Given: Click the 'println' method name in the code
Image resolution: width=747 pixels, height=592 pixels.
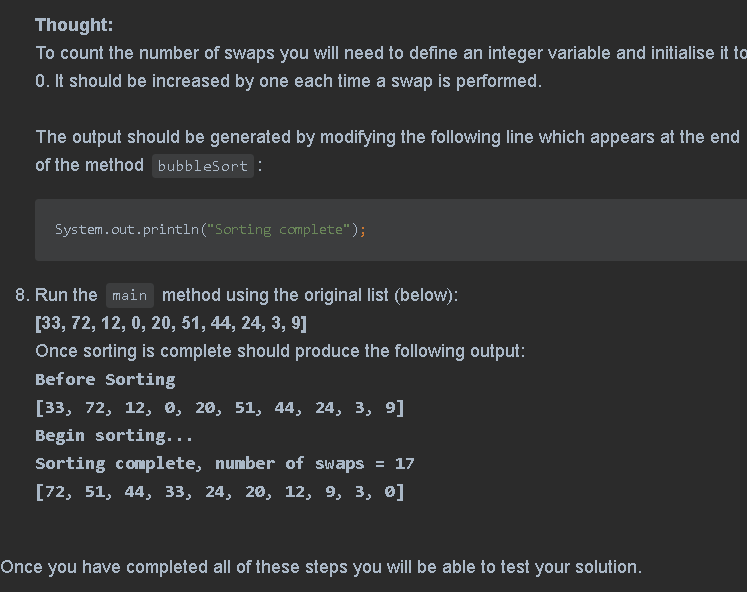Looking at the screenshot, I should point(171,230).
